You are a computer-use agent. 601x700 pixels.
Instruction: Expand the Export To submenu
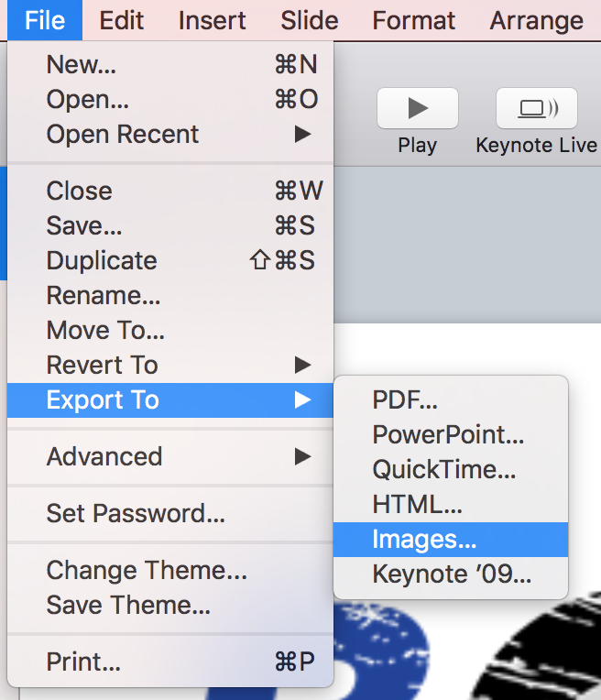170,400
